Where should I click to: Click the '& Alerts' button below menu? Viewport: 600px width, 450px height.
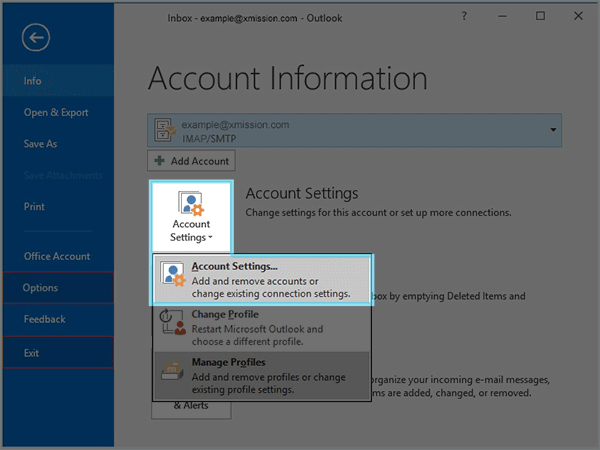pyautogui.click(x=191, y=409)
